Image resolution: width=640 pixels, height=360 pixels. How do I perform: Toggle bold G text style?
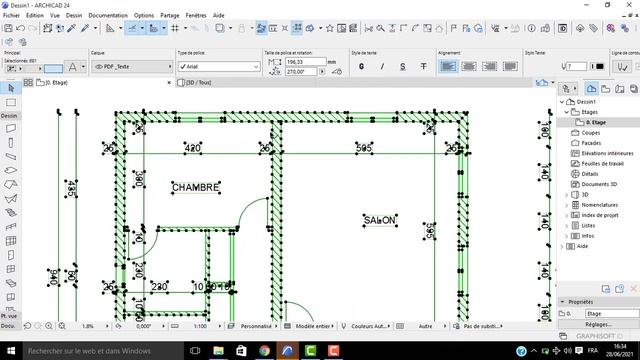tap(361, 66)
